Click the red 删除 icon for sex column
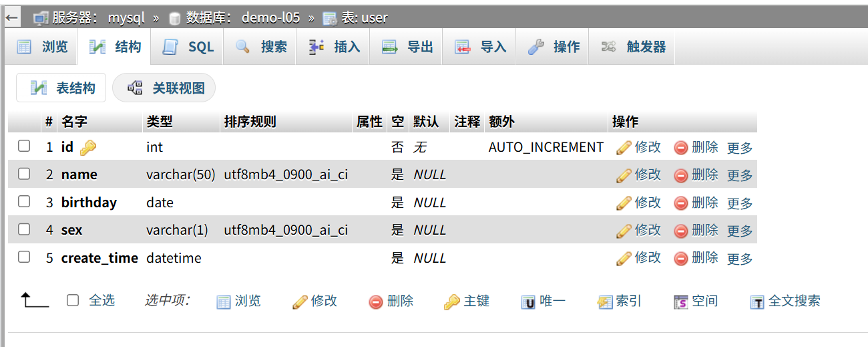Screen dimensions: 868x347 tap(681, 231)
